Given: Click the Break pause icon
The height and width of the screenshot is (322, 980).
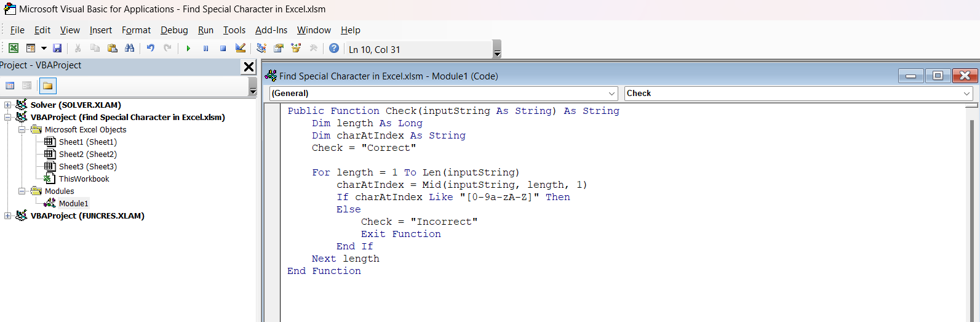Looking at the screenshot, I should [205, 48].
